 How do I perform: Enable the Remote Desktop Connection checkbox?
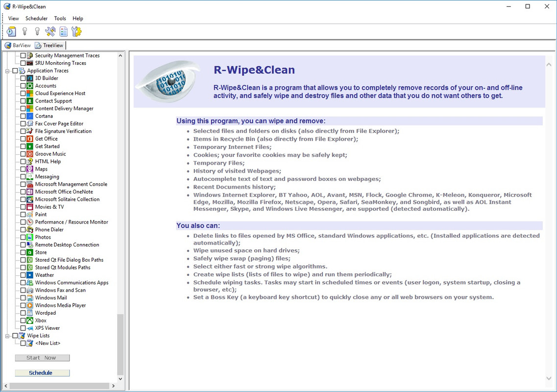[x=23, y=245]
